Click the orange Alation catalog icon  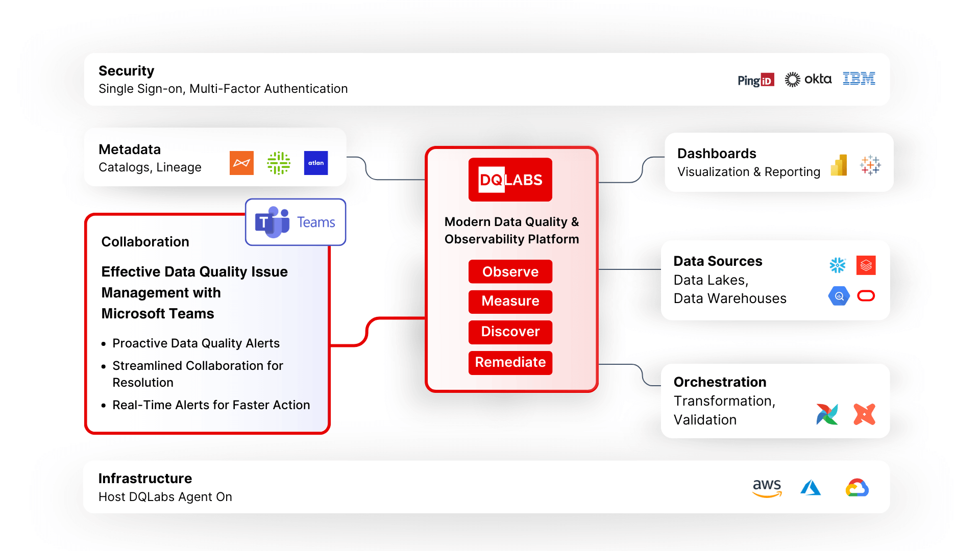pyautogui.click(x=241, y=163)
